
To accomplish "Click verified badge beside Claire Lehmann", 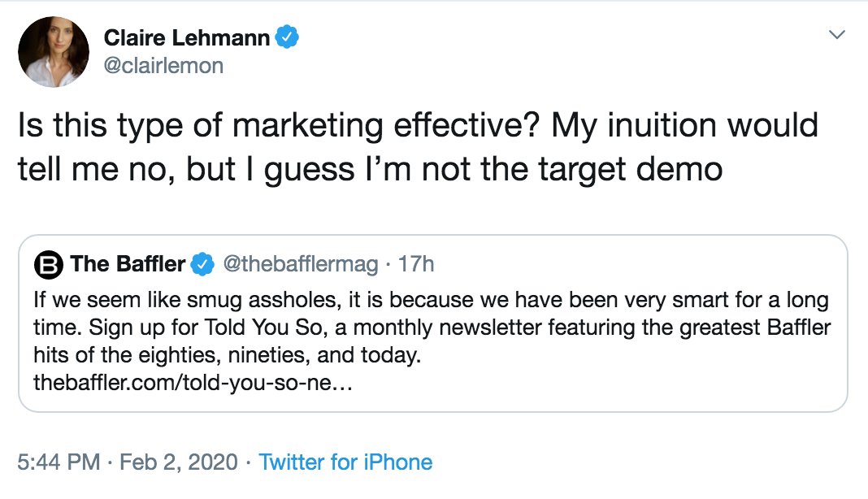I will [x=289, y=37].
